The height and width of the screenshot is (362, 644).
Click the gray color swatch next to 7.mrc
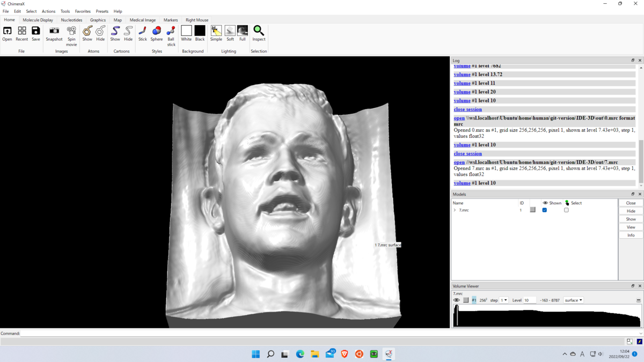click(533, 210)
